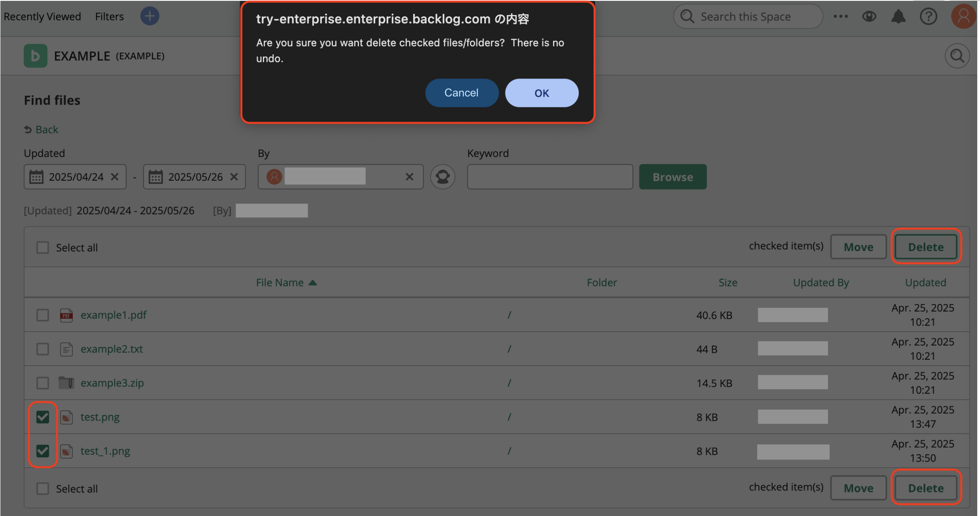This screenshot has width=980, height=516.
Task: Click the Keyword input field
Action: (550, 177)
